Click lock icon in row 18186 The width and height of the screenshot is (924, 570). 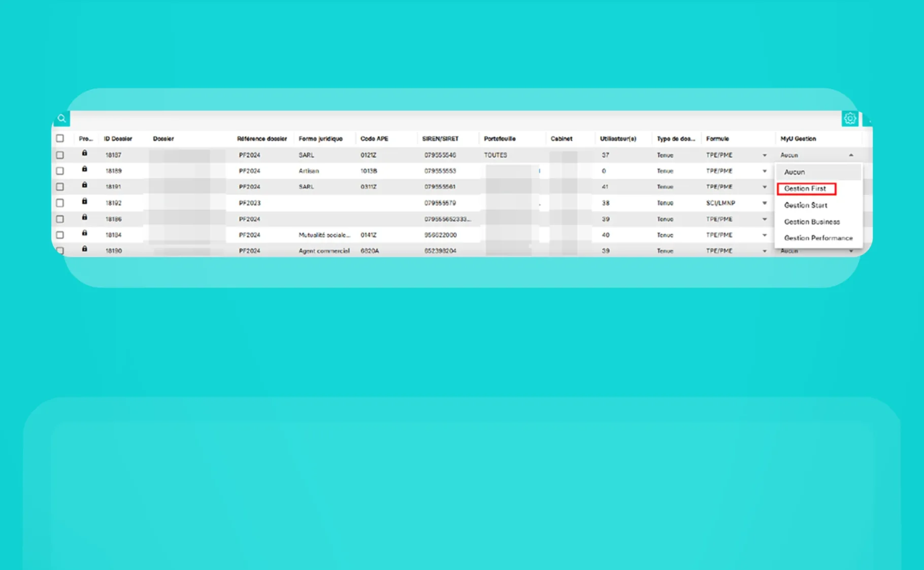[x=85, y=217]
